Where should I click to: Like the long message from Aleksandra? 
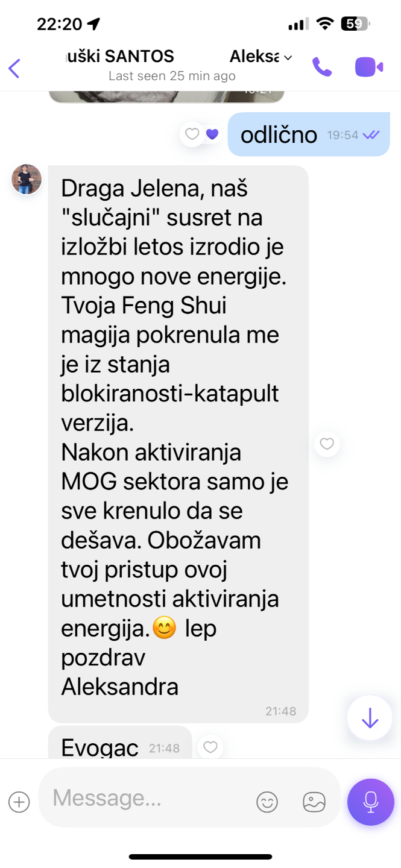[x=327, y=444]
